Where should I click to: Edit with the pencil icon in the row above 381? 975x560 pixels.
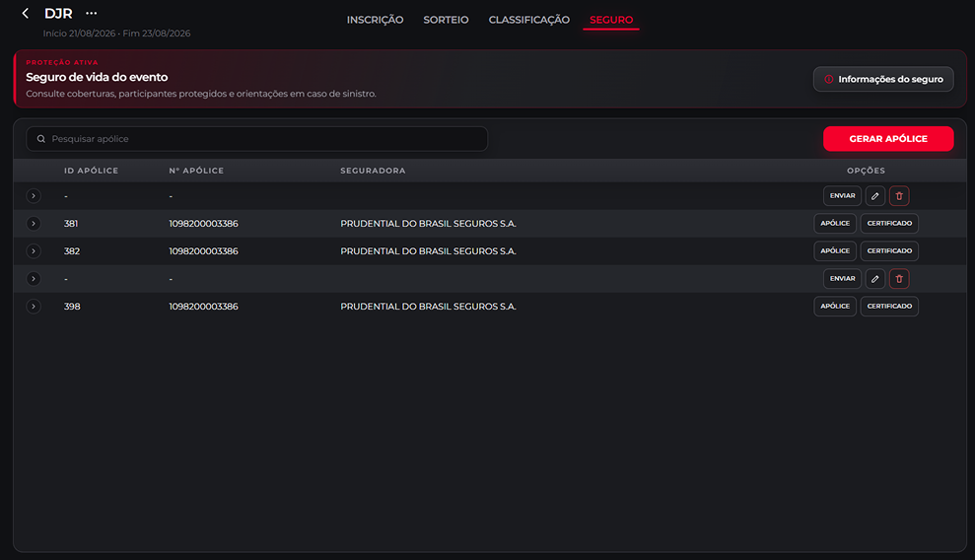[874, 196]
